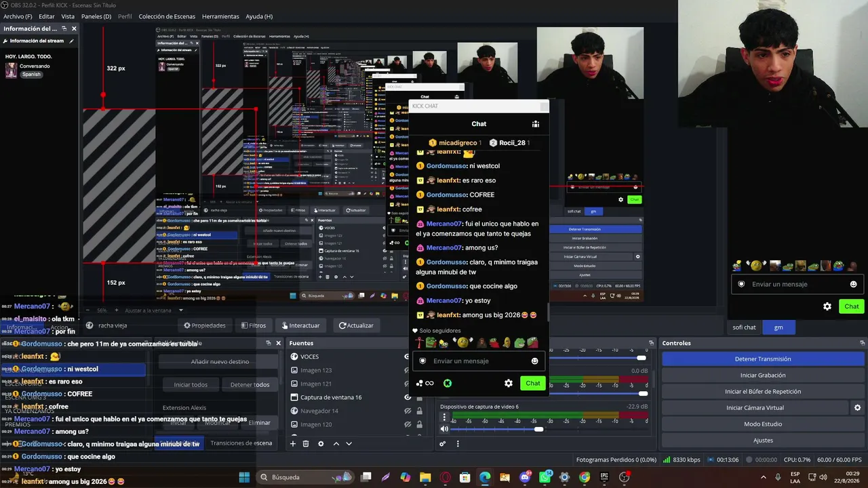
Task: Click message field in Kick chat popup
Action: pos(479,361)
